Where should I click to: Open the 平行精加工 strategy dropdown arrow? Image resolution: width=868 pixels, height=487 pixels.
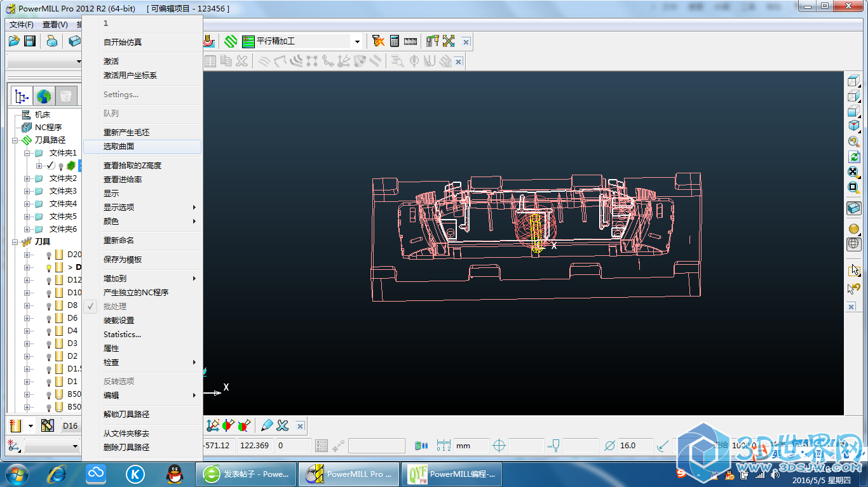pos(357,42)
